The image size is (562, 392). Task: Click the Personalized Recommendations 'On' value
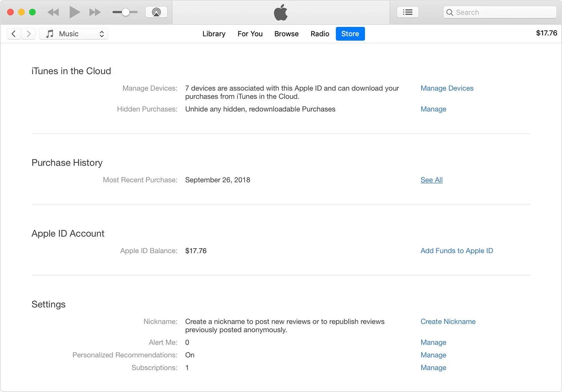click(190, 355)
